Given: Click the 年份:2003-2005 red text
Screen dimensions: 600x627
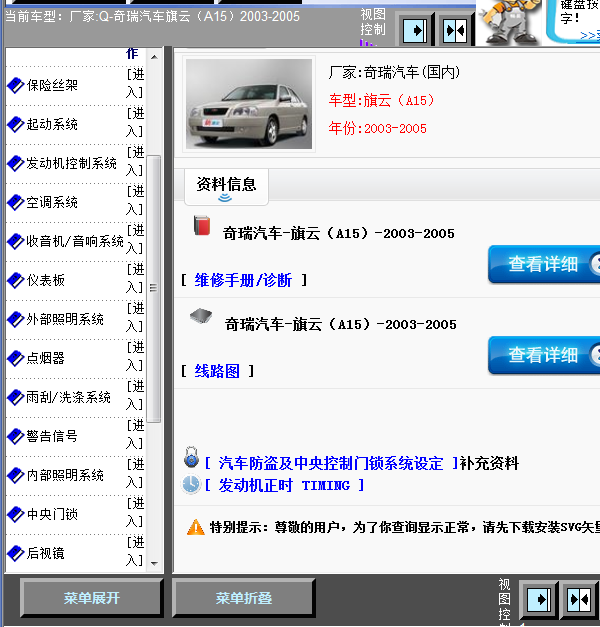Looking at the screenshot, I should pos(378,128).
